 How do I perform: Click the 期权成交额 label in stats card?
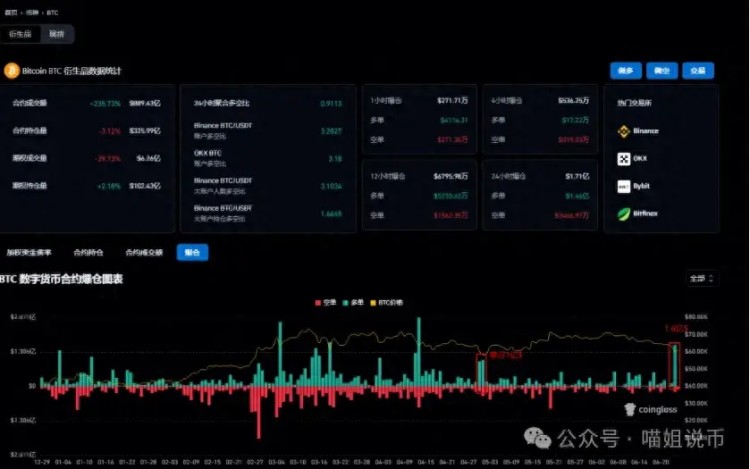[30, 159]
